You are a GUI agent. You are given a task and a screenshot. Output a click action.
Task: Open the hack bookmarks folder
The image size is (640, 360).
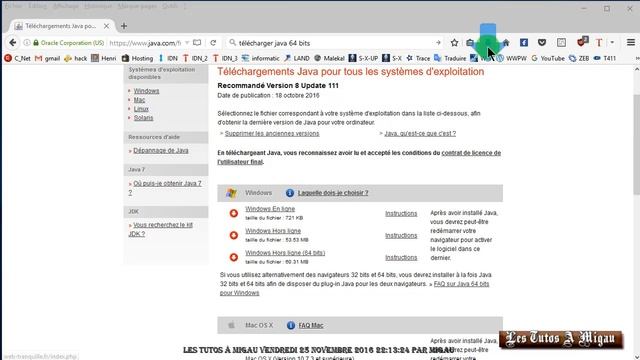[76, 58]
